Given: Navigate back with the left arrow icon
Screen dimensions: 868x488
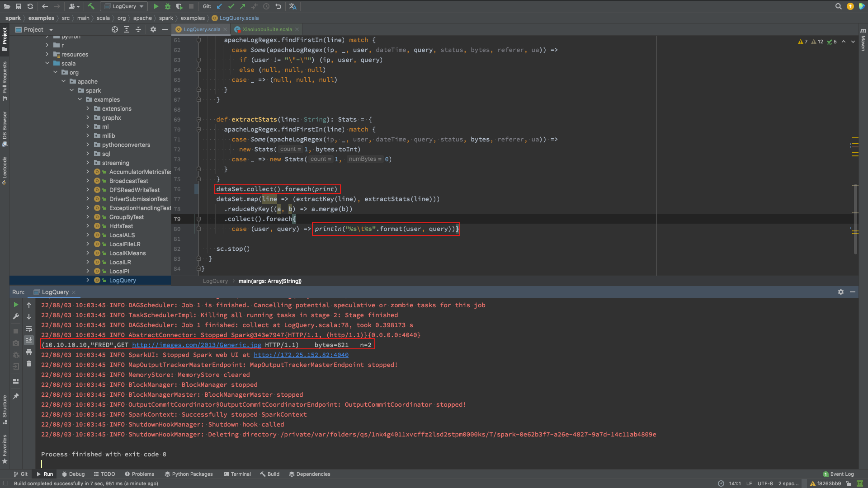Looking at the screenshot, I should pos(45,6).
